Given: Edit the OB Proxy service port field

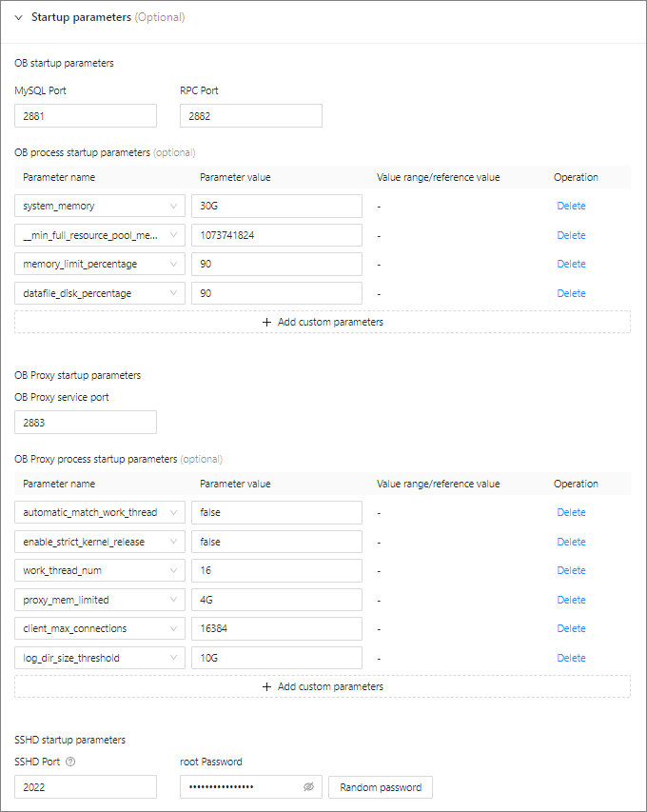Looking at the screenshot, I should coord(86,423).
